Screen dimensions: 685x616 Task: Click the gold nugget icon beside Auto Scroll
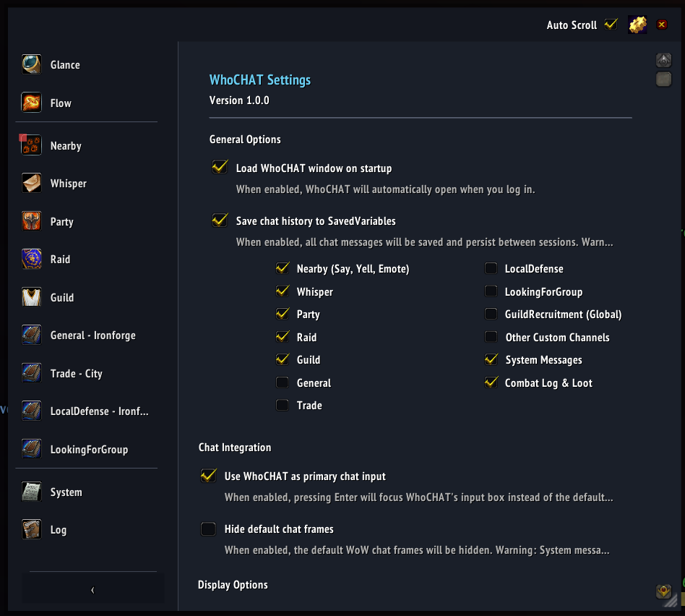(x=637, y=24)
